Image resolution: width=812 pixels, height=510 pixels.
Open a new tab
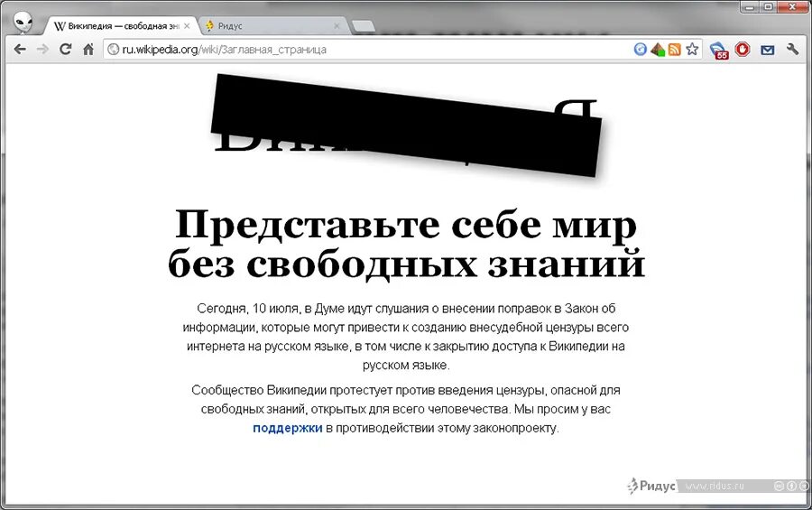tap(363, 26)
